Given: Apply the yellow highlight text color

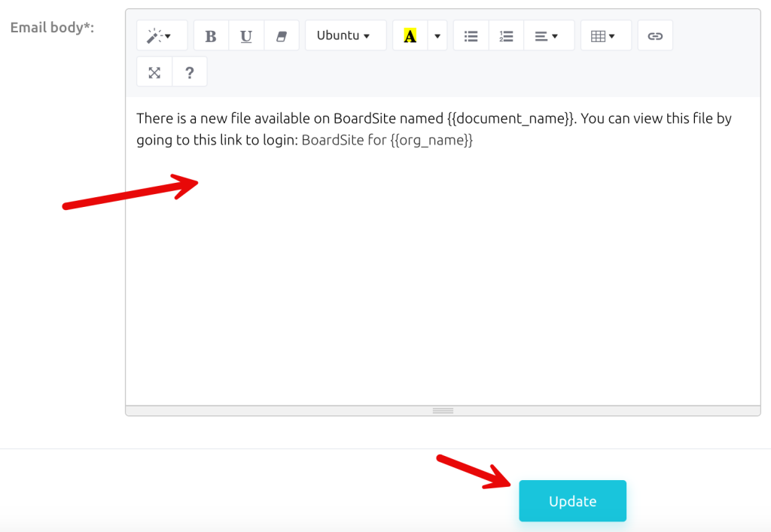Looking at the screenshot, I should [410, 36].
